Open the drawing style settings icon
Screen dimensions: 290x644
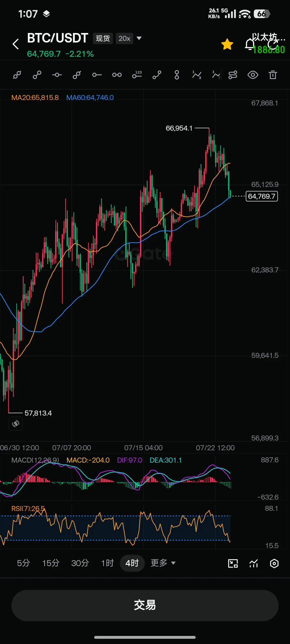point(233,75)
